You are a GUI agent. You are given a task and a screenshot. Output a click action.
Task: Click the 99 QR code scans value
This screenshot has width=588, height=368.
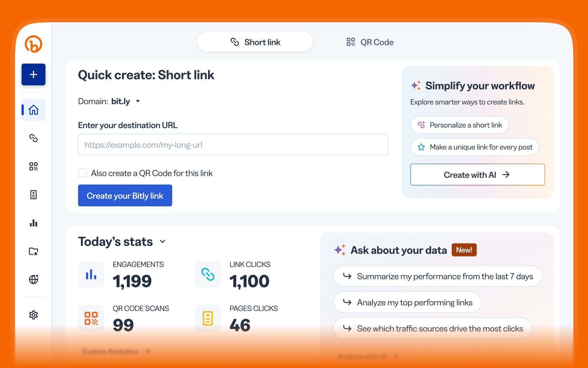123,325
